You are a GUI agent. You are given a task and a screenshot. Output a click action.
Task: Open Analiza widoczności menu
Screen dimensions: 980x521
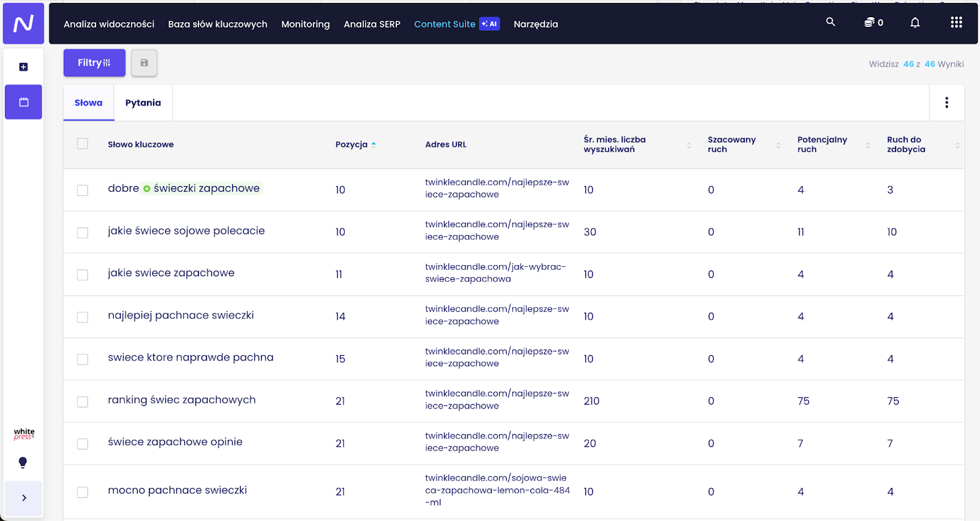click(109, 24)
